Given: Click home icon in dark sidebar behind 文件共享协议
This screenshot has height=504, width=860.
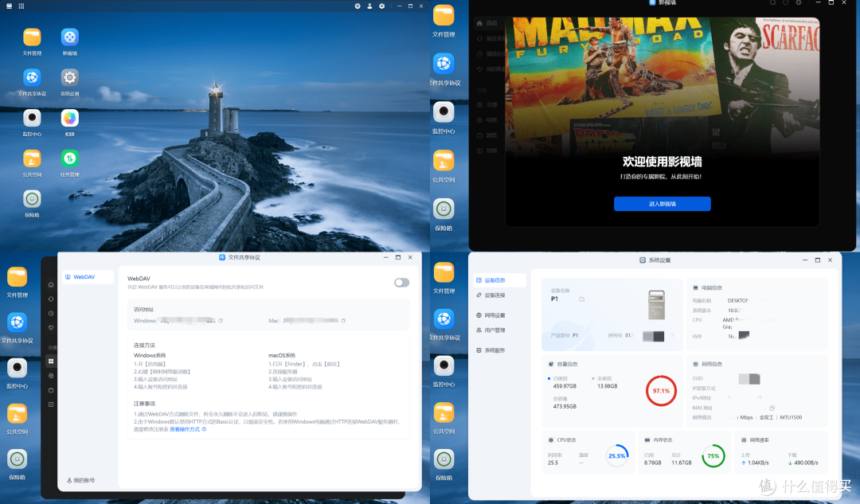Looking at the screenshot, I should (51, 284).
